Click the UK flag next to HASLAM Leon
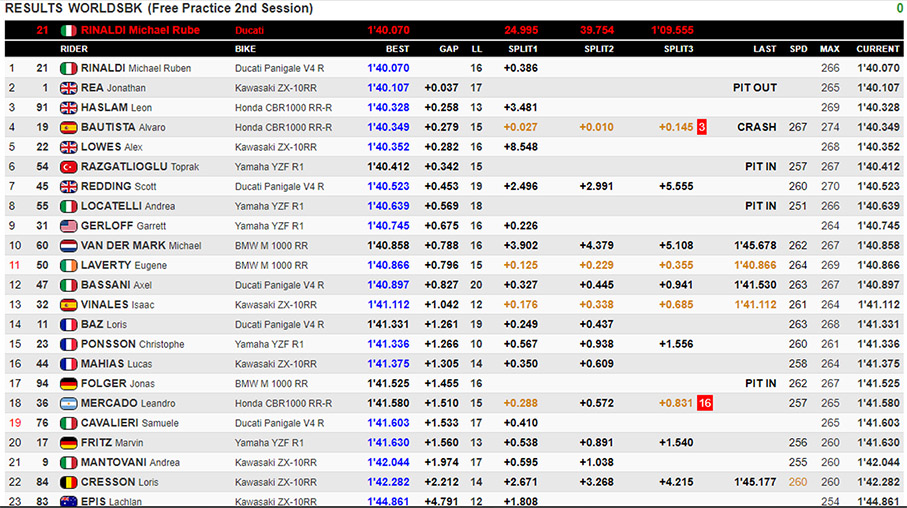 point(68,108)
